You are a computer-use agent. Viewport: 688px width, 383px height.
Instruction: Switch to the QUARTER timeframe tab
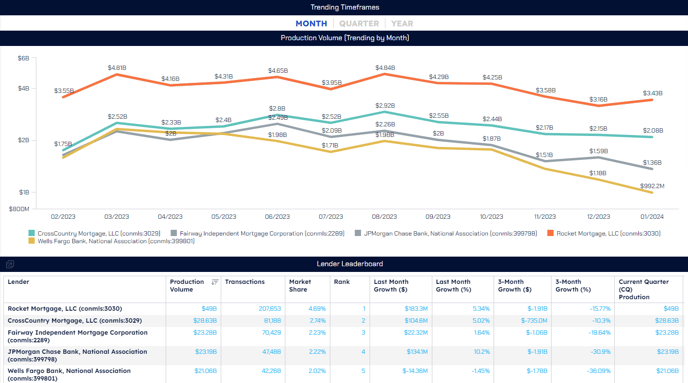coord(359,24)
